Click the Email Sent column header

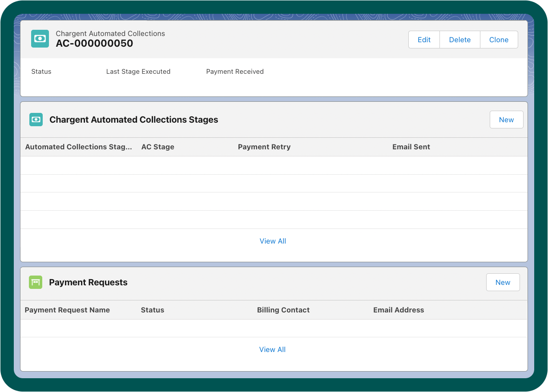(x=411, y=147)
